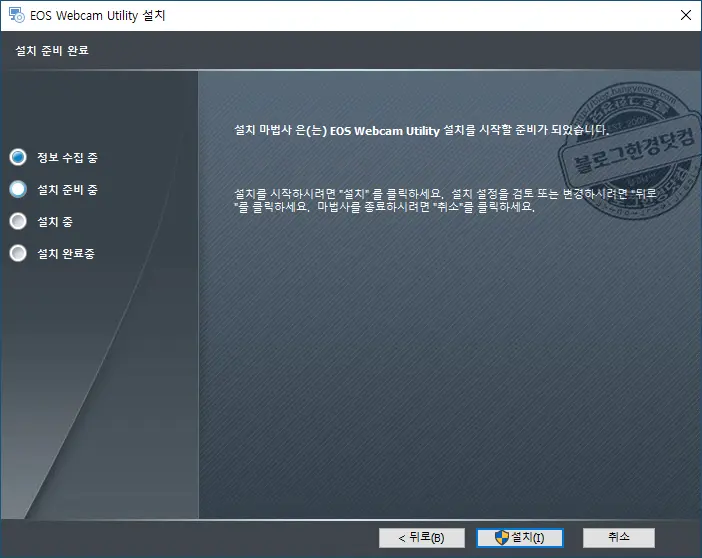Click the 설치 준비 완료 header text
The height and width of the screenshot is (558, 702).
[x=52, y=51]
